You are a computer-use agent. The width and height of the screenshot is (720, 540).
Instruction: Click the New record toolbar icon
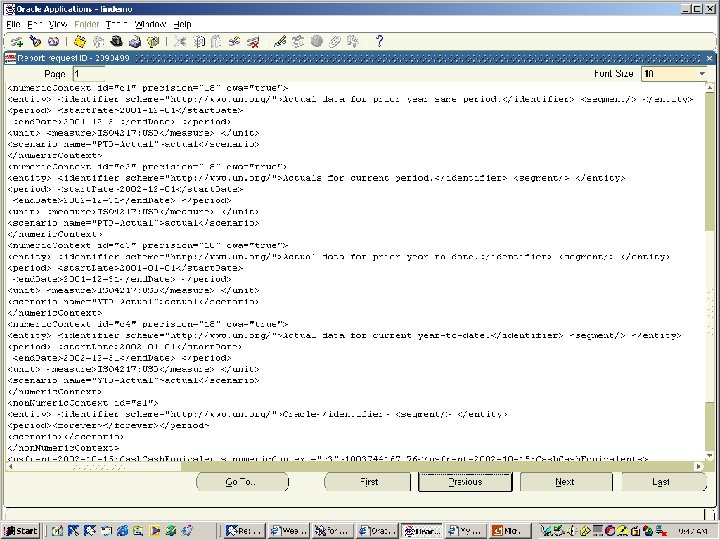point(17,42)
